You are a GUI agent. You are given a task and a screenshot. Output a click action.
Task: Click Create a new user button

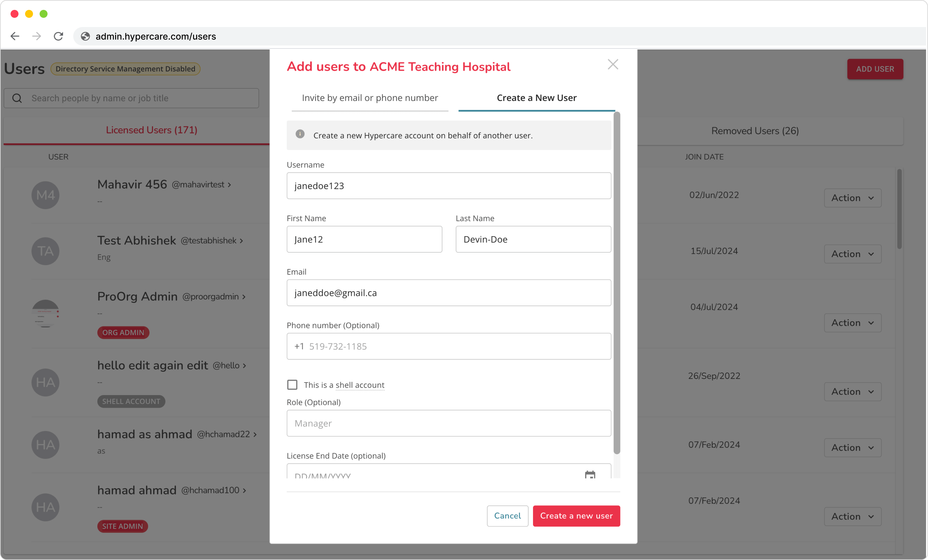click(576, 516)
